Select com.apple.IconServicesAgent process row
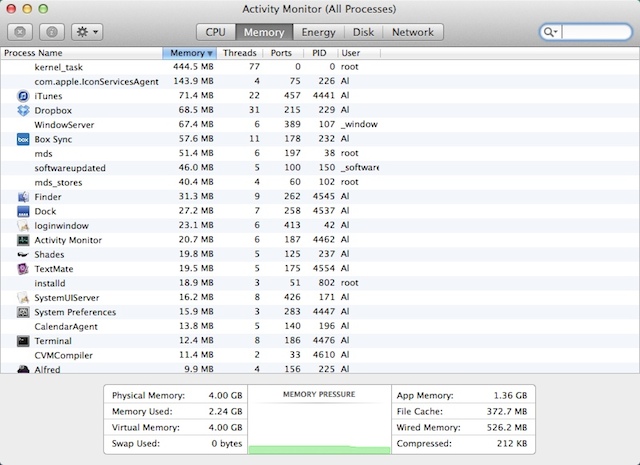The image size is (640, 465). (320, 81)
